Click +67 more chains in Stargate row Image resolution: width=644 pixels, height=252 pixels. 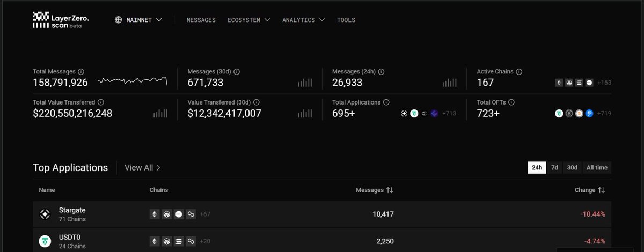point(205,214)
